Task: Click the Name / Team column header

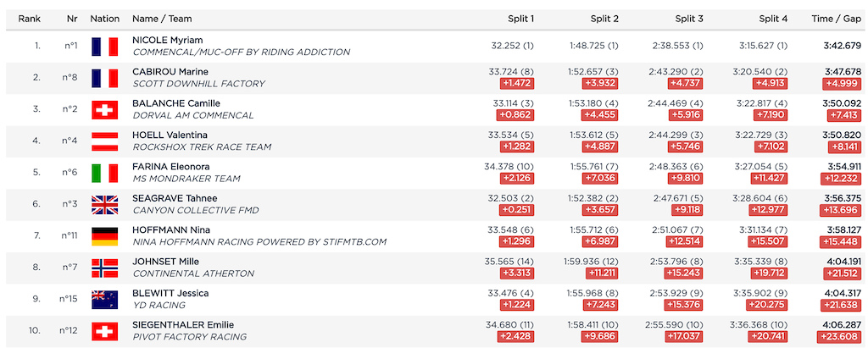Action: [x=162, y=19]
